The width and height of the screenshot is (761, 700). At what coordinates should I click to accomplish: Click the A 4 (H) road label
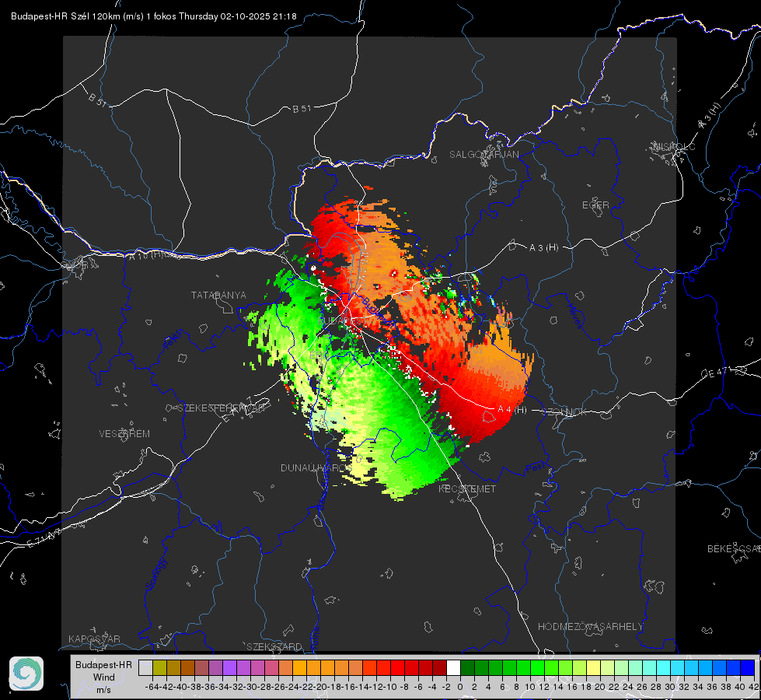(512, 410)
